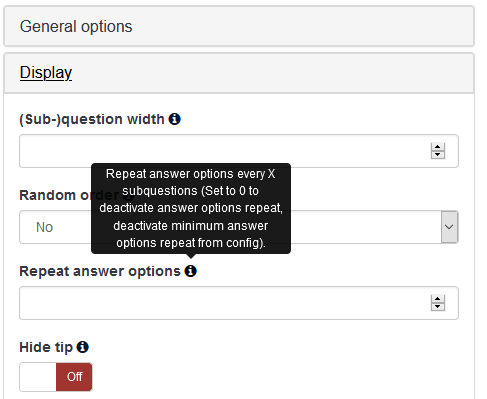This screenshot has width=487, height=399.
Task: Collapse the Display section heading
Action: [46, 73]
